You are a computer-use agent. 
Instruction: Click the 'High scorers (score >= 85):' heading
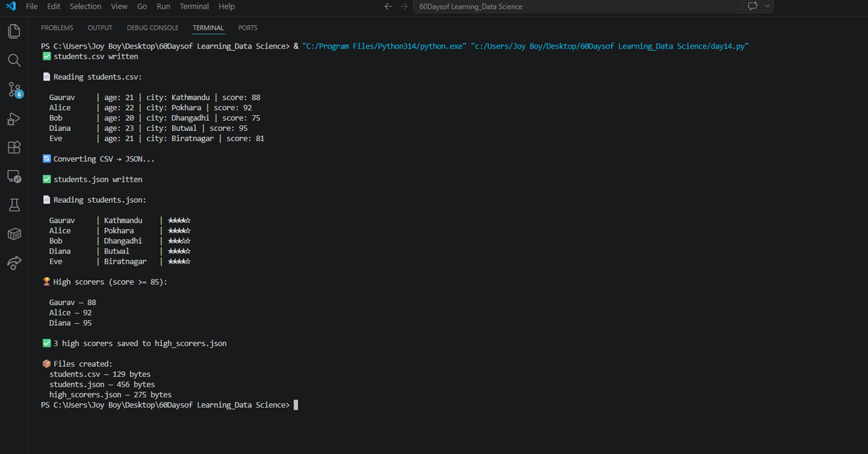pyautogui.click(x=105, y=282)
